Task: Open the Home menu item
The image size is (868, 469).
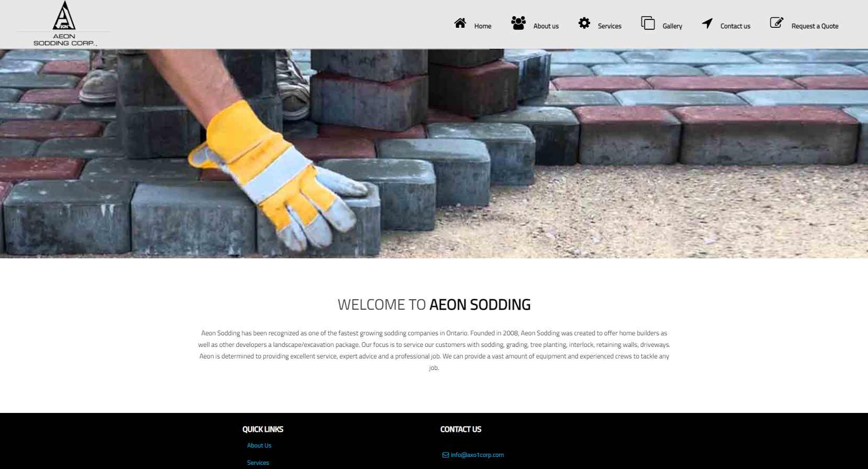Action: tap(483, 26)
